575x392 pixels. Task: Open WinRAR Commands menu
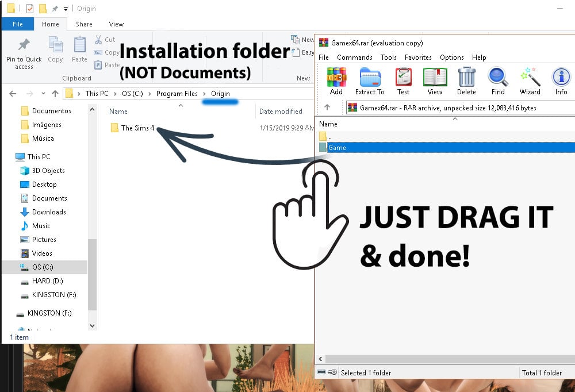[x=355, y=57]
